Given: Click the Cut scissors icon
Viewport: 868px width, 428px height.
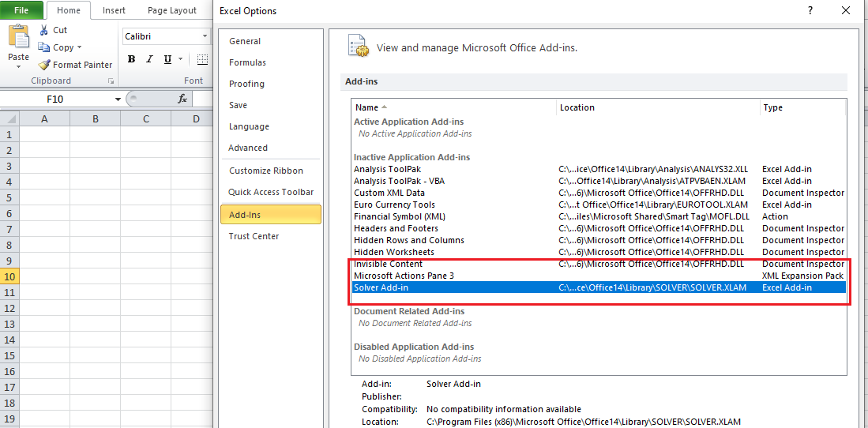Looking at the screenshot, I should click(43, 31).
